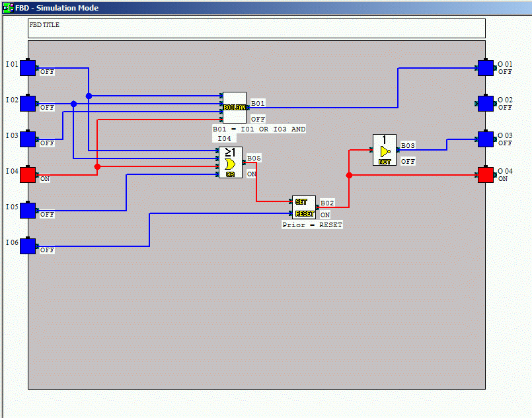The image size is (532, 418).
Task: Click the 'Prior = RESET' label
Action: point(312,225)
